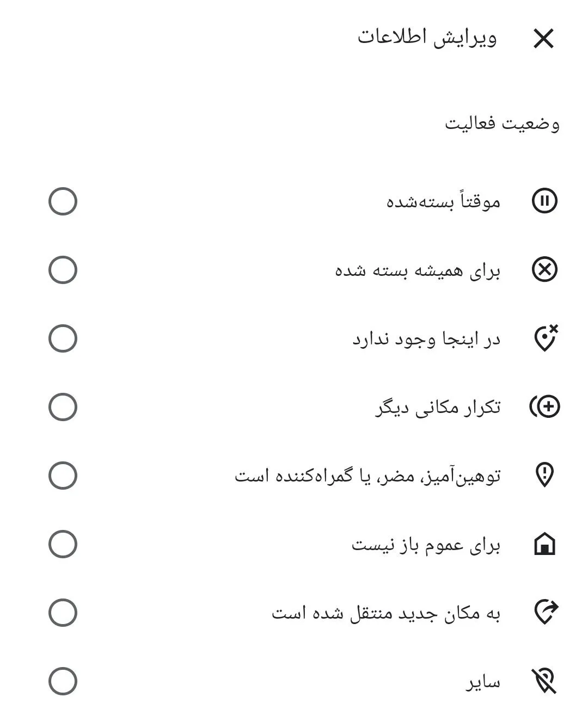
Task: Click the not open to public house icon
Action: point(544,544)
